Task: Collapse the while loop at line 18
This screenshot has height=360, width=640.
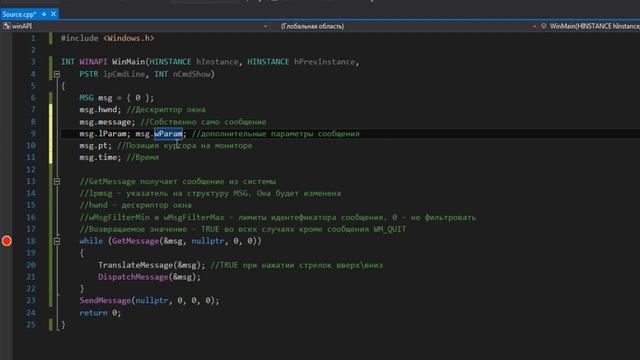Action: click(57, 241)
